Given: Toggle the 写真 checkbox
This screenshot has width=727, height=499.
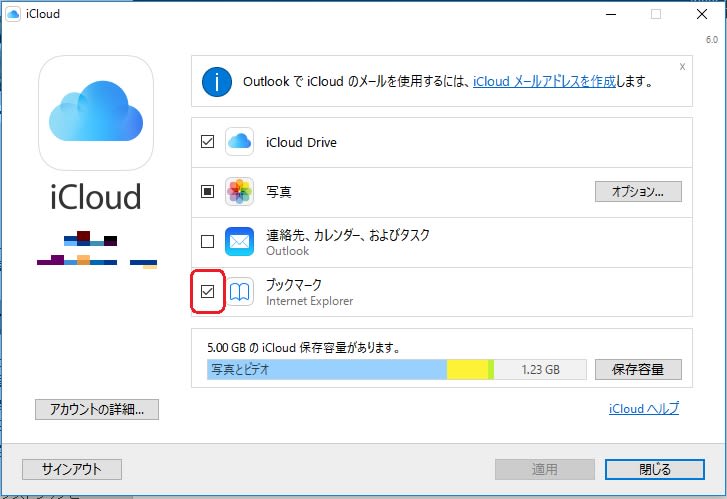Looking at the screenshot, I should (x=207, y=191).
